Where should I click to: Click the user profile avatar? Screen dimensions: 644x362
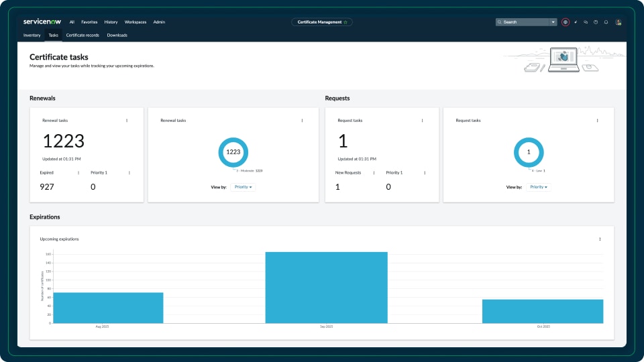618,22
